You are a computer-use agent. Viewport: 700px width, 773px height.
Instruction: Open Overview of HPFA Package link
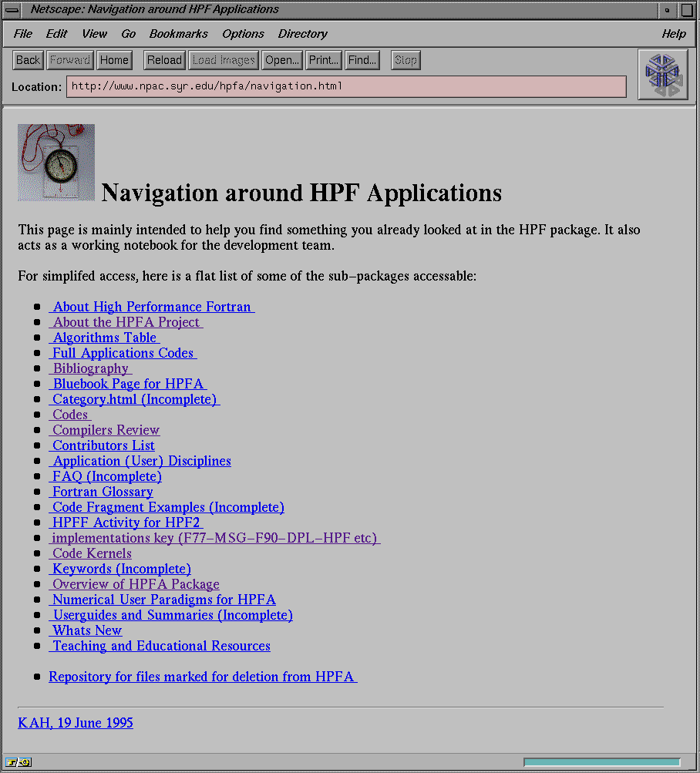tap(134, 584)
